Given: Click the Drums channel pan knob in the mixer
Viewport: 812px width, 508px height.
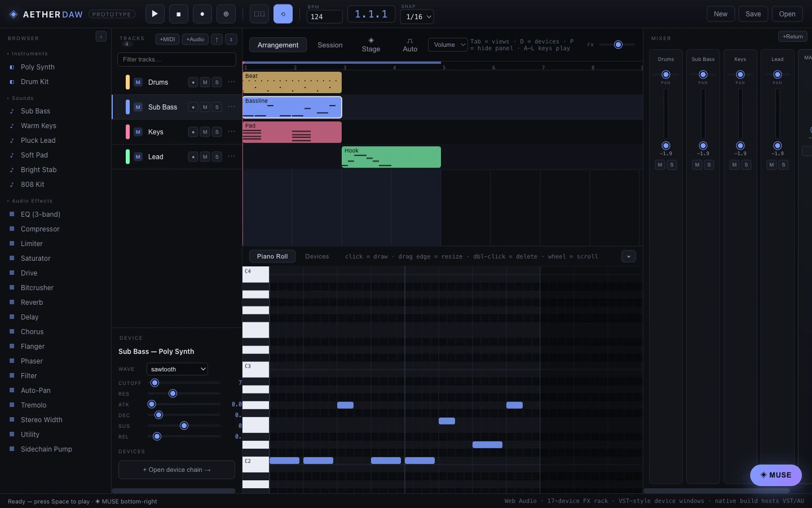Looking at the screenshot, I should tap(666, 75).
